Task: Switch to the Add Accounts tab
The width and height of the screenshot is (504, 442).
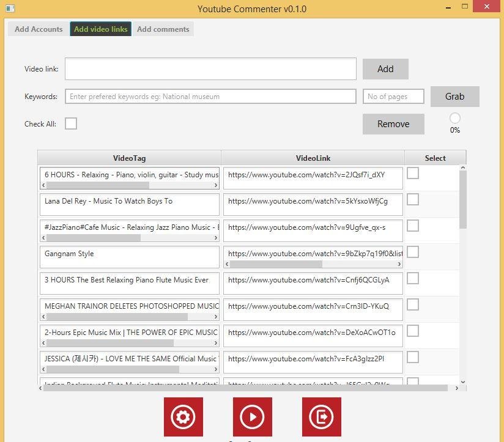Action: pyautogui.click(x=39, y=29)
